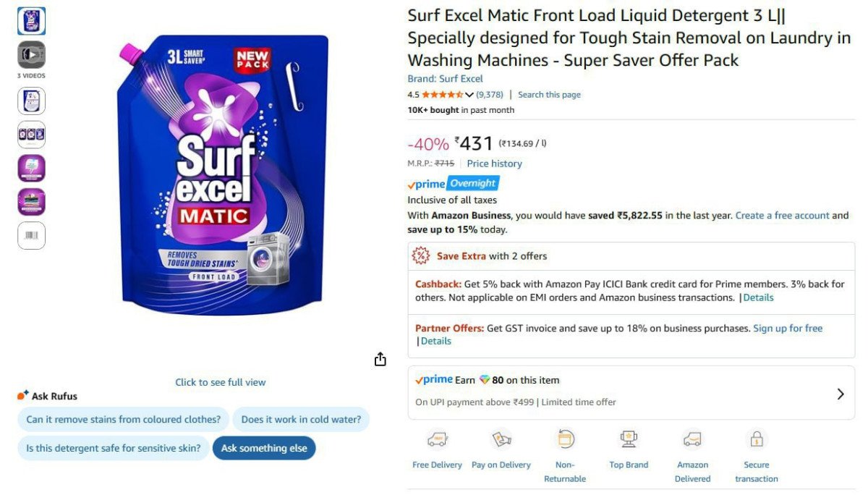Click the Non-Returnable icon
The width and height of the screenshot is (868, 495).
(565, 439)
